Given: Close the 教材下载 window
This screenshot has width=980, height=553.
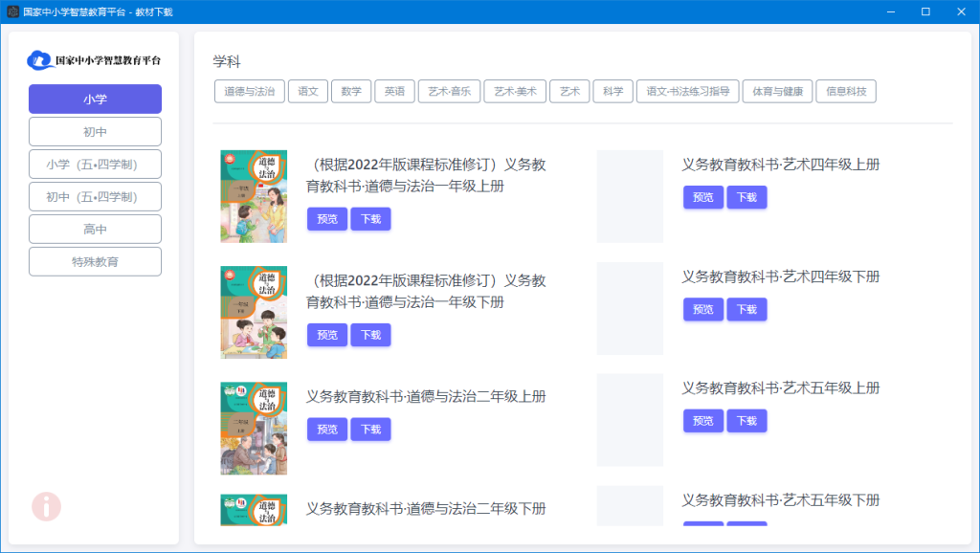Looking at the screenshot, I should [x=961, y=11].
